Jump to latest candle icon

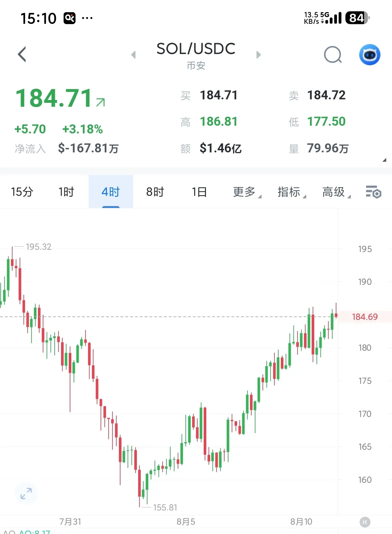[x=365, y=522]
